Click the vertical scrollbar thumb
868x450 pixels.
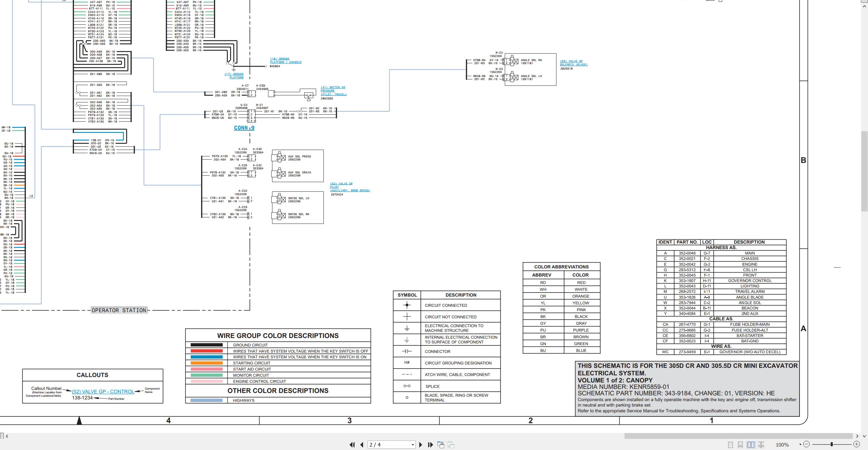(x=864, y=171)
